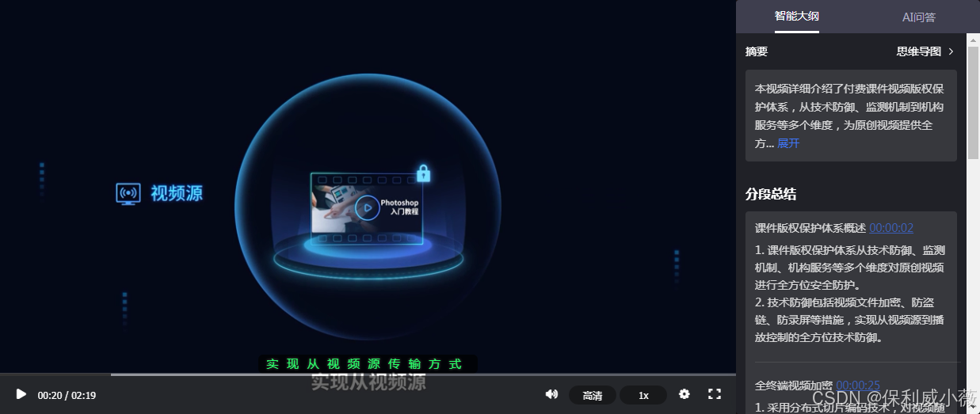
Task: Click the scrollbar up arrow
Action: pos(973,39)
